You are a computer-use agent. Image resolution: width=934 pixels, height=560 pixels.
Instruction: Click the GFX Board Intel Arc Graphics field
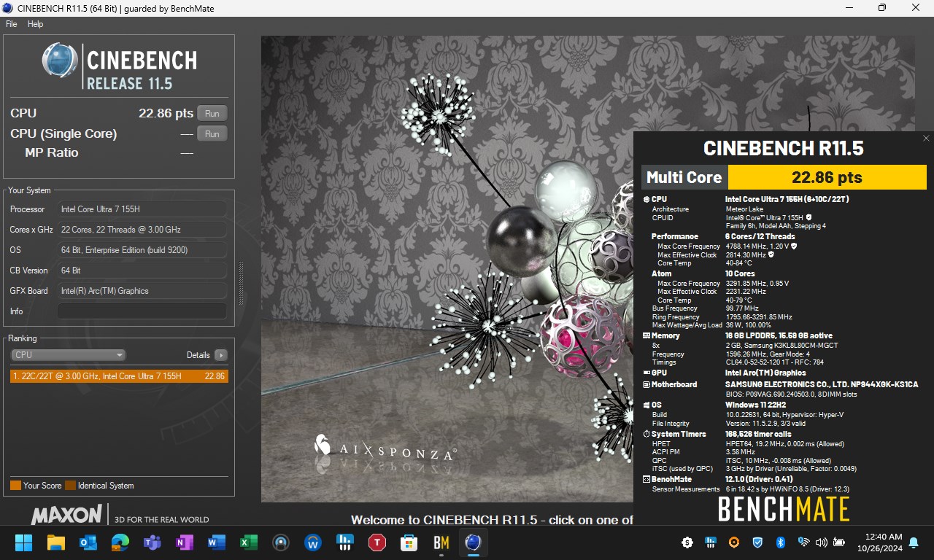[x=142, y=291]
